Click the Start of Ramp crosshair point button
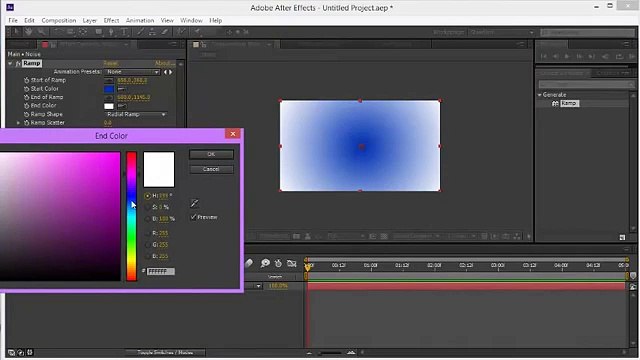The width and height of the screenshot is (640, 360). pyautogui.click(x=109, y=80)
